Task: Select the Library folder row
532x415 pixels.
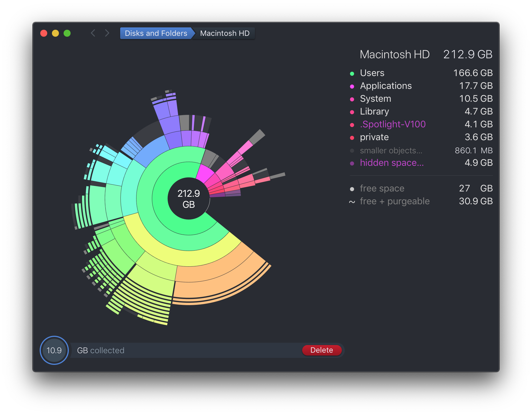Action: pyautogui.click(x=374, y=111)
